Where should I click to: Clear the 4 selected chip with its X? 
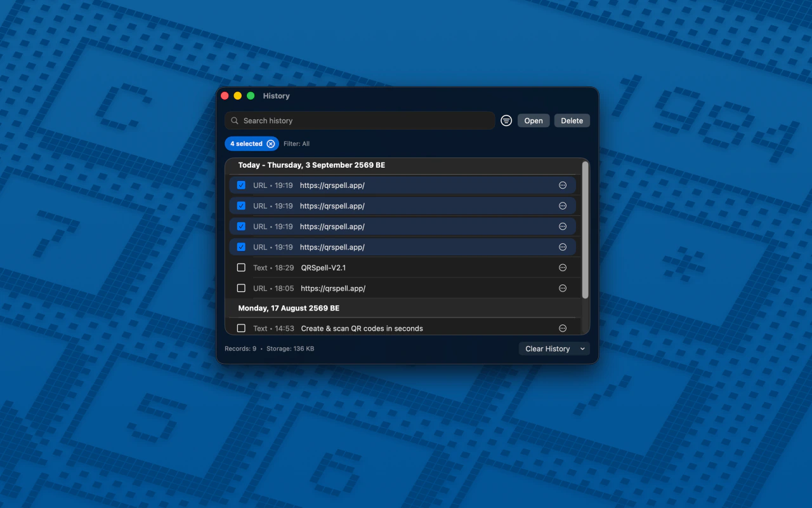tap(271, 144)
